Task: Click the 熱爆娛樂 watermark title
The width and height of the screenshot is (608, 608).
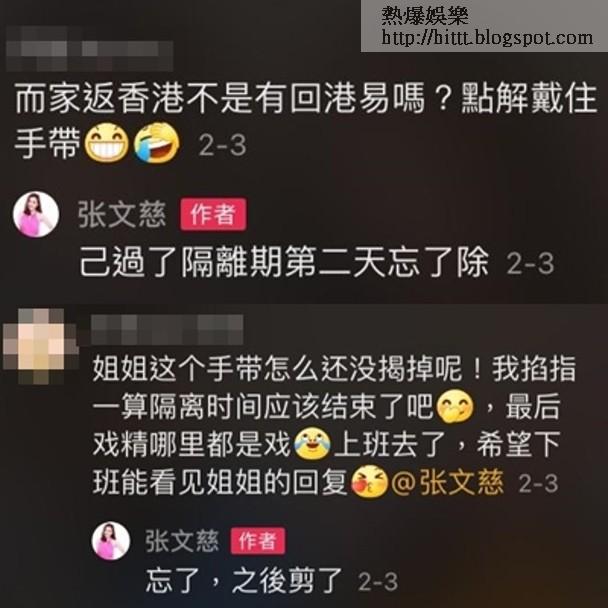Action: (x=425, y=16)
